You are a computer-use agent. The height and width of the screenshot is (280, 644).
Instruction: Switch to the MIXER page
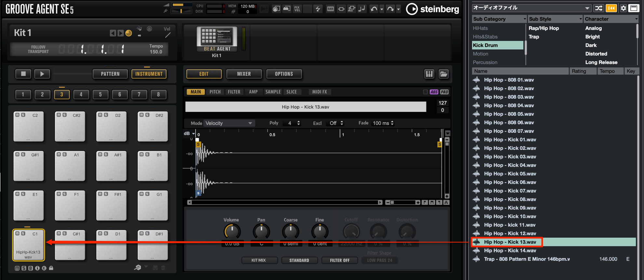coord(244,74)
